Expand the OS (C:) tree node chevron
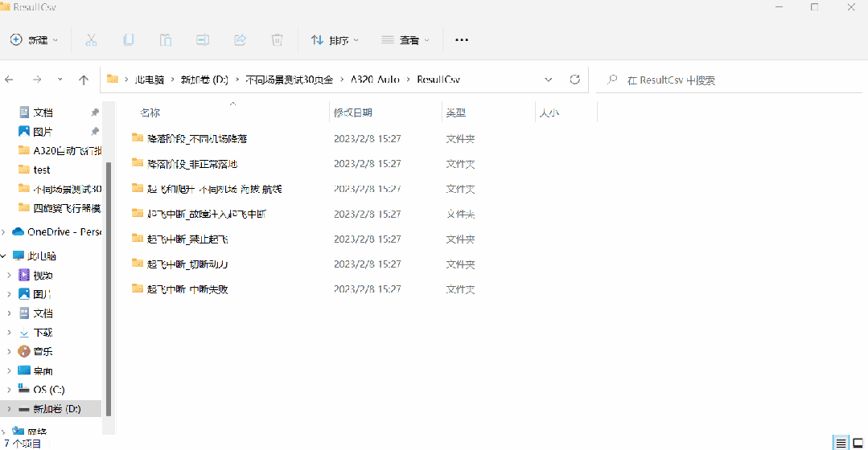 (9, 390)
